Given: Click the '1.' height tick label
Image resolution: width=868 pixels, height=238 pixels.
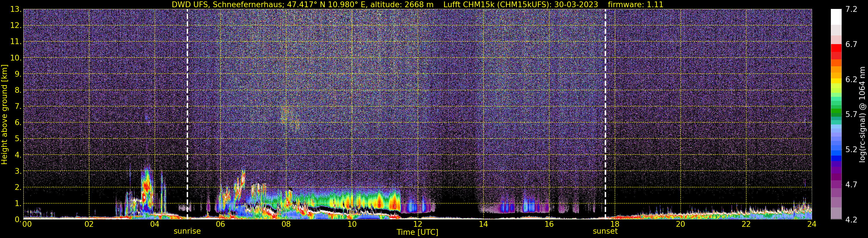Looking at the screenshot, I should click(18, 204).
